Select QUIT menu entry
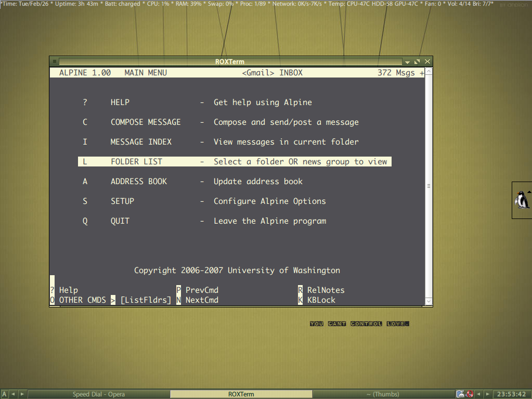The width and height of the screenshot is (532, 399). [x=120, y=221]
